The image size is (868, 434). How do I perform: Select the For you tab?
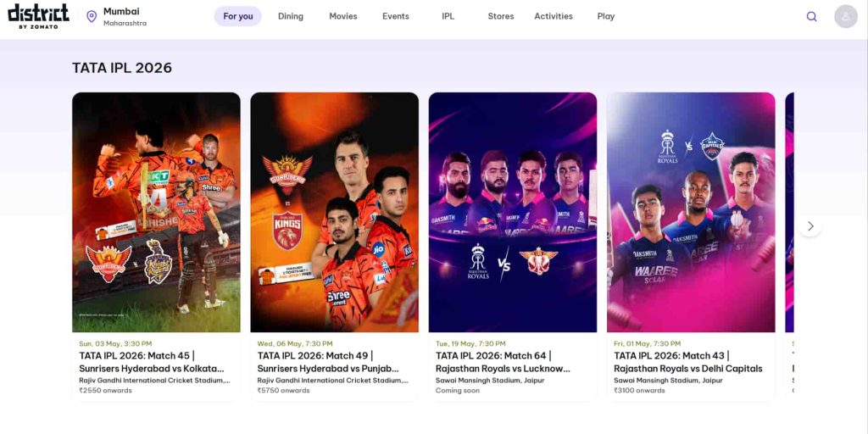click(x=238, y=17)
